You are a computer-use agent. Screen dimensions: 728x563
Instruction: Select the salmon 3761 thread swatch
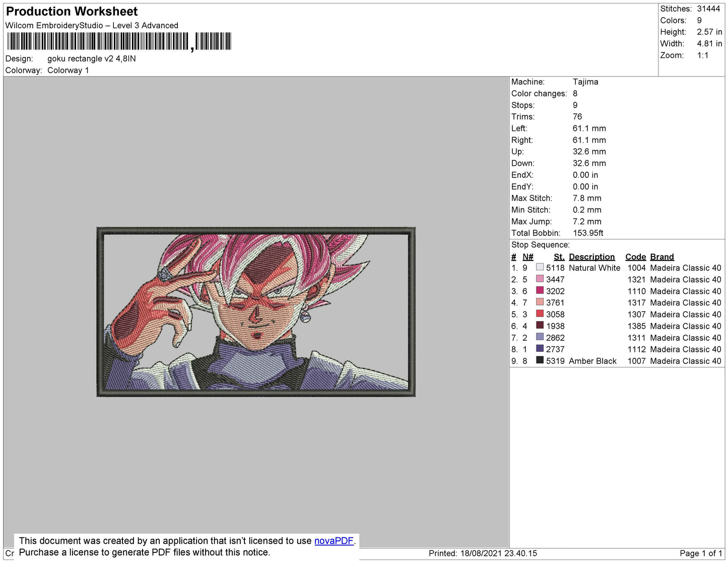tap(540, 302)
